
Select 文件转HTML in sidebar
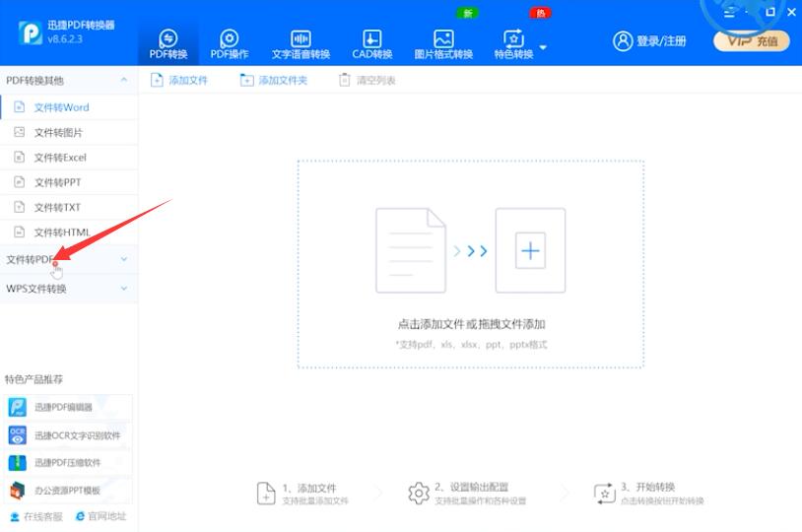[x=69, y=233]
